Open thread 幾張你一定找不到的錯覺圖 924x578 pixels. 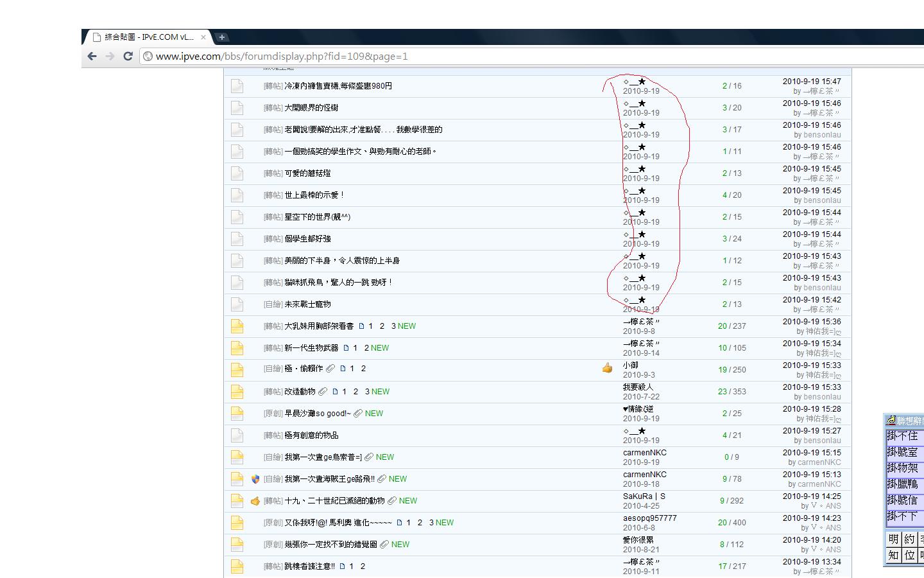[x=330, y=545]
